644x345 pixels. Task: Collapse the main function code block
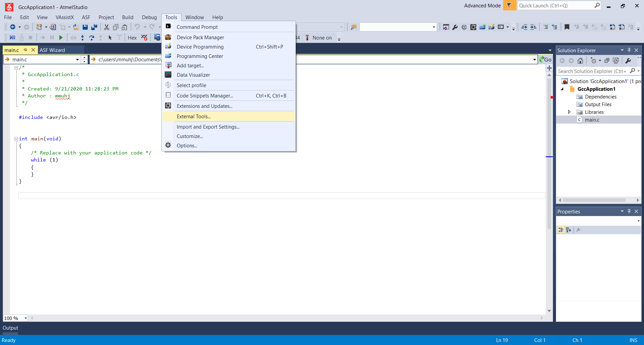pyautogui.click(x=16, y=139)
